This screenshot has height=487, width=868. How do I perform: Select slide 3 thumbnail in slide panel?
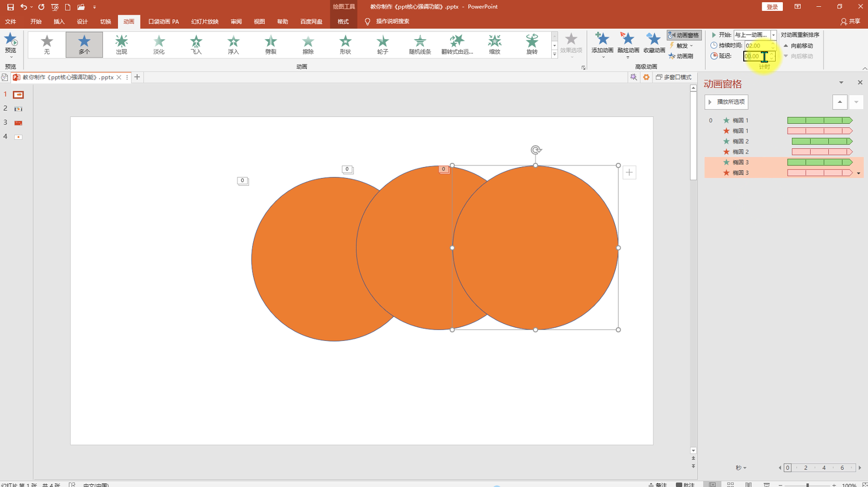point(18,123)
